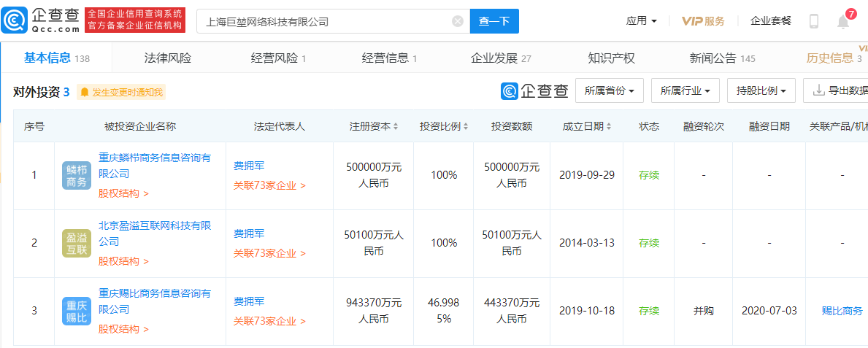Image resolution: width=868 pixels, height=348 pixels.
Task: Click the 法定代表人 column header
Action: [x=280, y=126]
